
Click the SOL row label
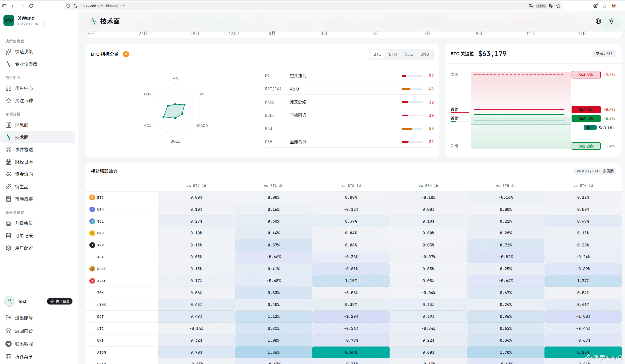(x=100, y=221)
